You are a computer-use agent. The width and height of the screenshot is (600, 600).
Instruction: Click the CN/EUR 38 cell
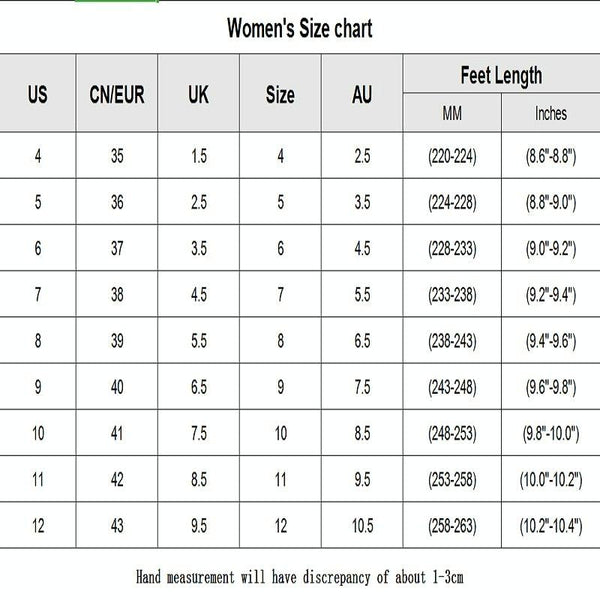click(117, 295)
